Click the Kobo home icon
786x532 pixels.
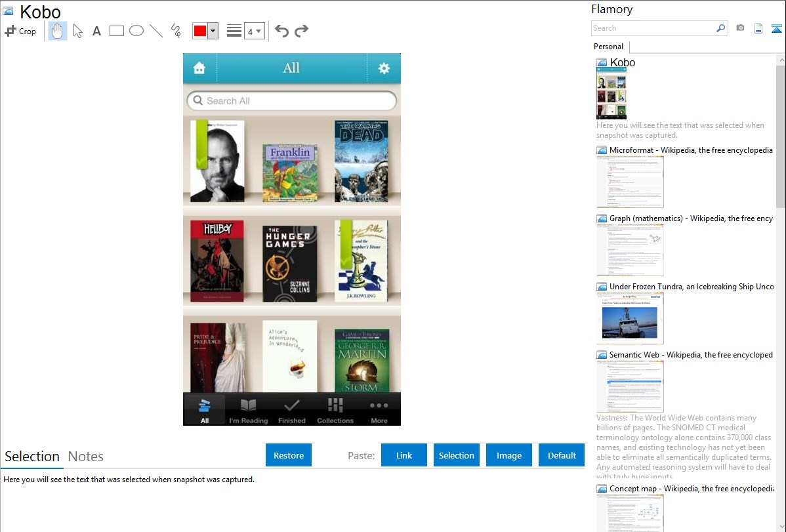tap(199, 68)
